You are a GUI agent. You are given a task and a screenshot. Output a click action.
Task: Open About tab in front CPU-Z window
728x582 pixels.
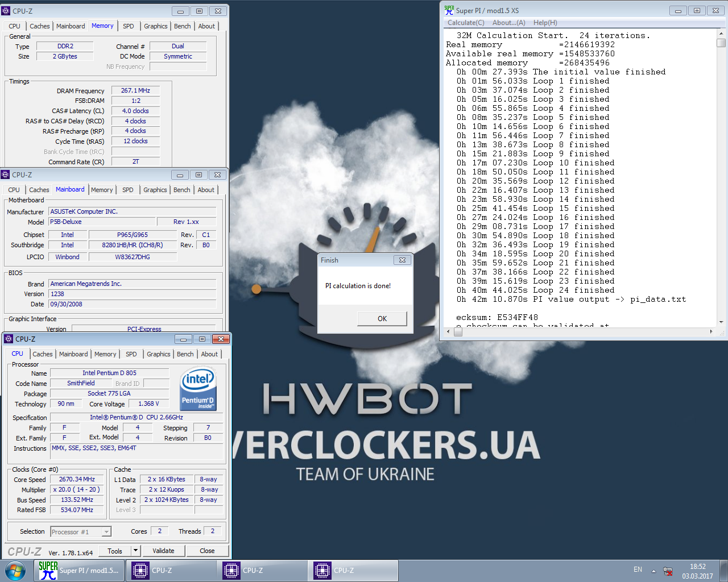click(209, 354)
